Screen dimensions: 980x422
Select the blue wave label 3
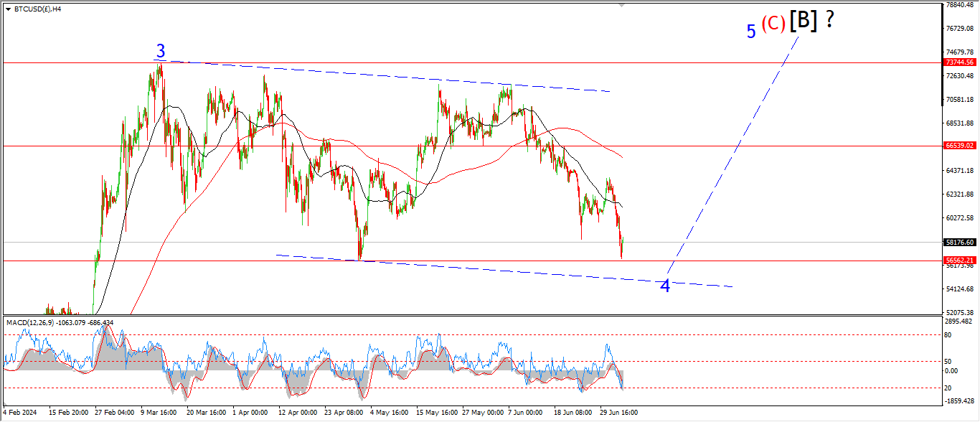[161, 52]
